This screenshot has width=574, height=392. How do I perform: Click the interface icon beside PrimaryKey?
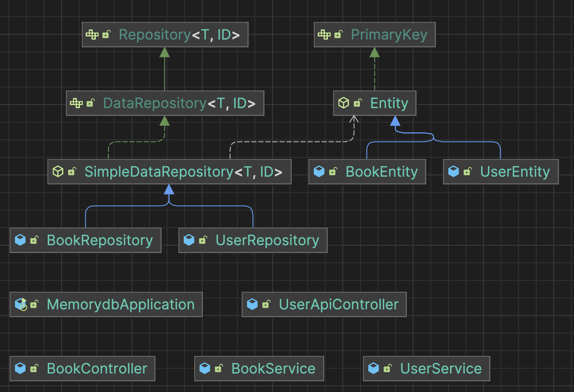coord(324,35)
